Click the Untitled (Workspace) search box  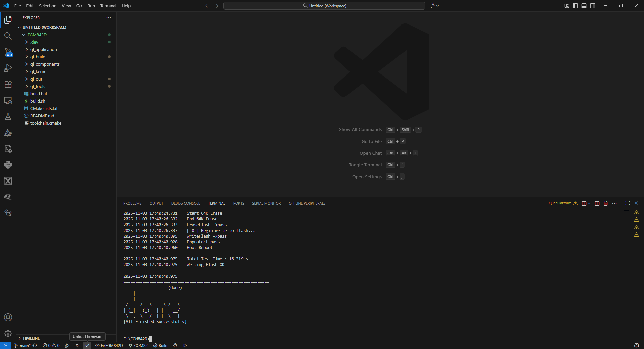pyautogui.click(x=324, y=6)
